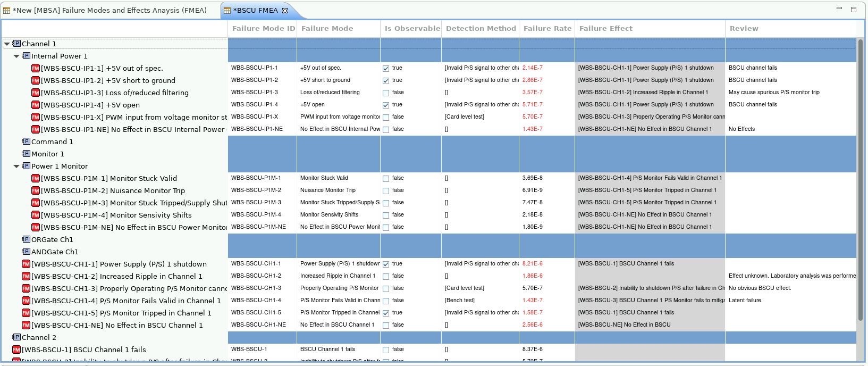Click the Review column header

[x=791, y=29]
